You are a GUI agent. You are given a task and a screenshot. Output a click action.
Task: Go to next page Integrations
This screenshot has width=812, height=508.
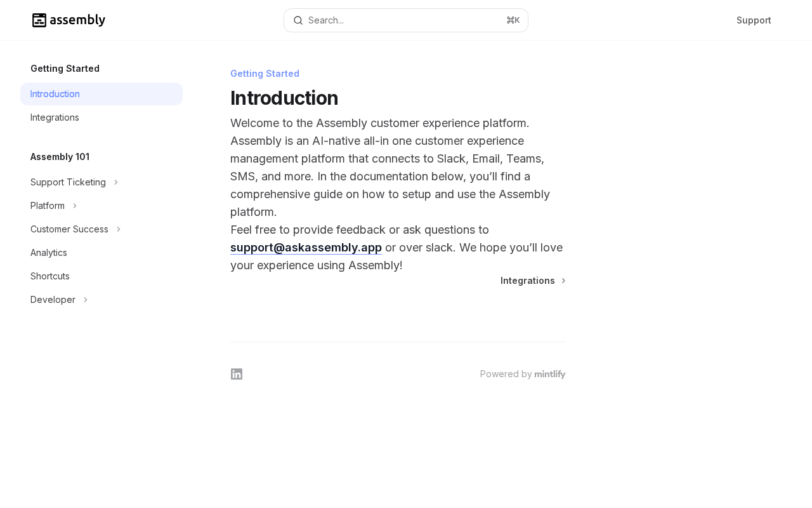click(527, 281)
